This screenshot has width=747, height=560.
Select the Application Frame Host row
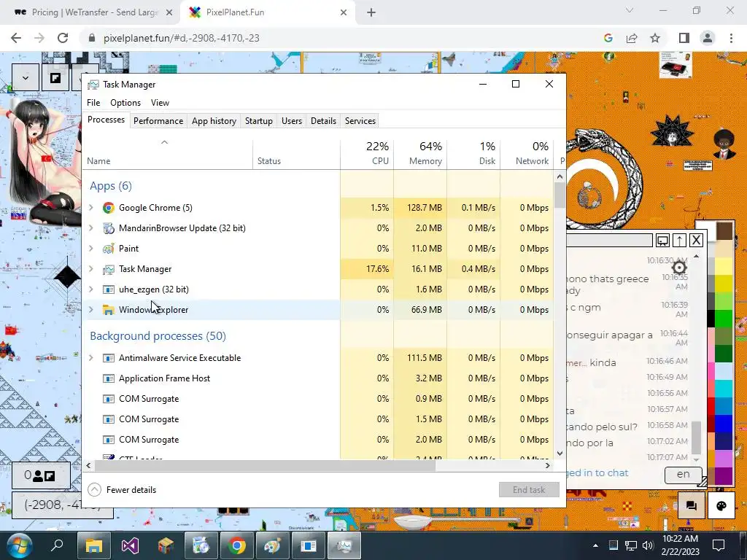click(x=318, y=378)
